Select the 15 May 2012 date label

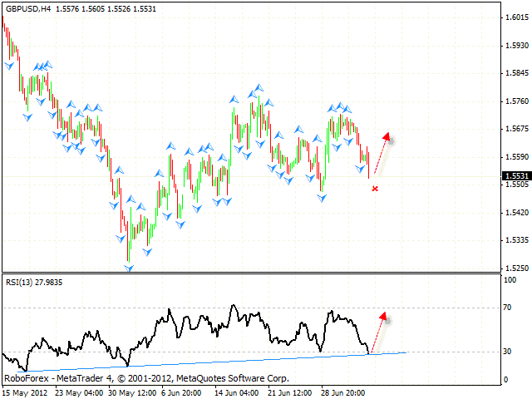coord(25,392)
